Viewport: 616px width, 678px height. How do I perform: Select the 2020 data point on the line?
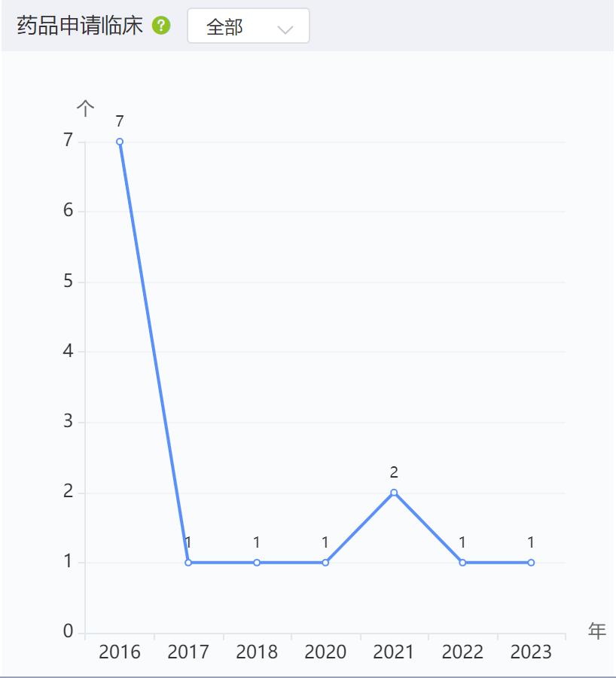pyautogui.click(x=325, y=563)
